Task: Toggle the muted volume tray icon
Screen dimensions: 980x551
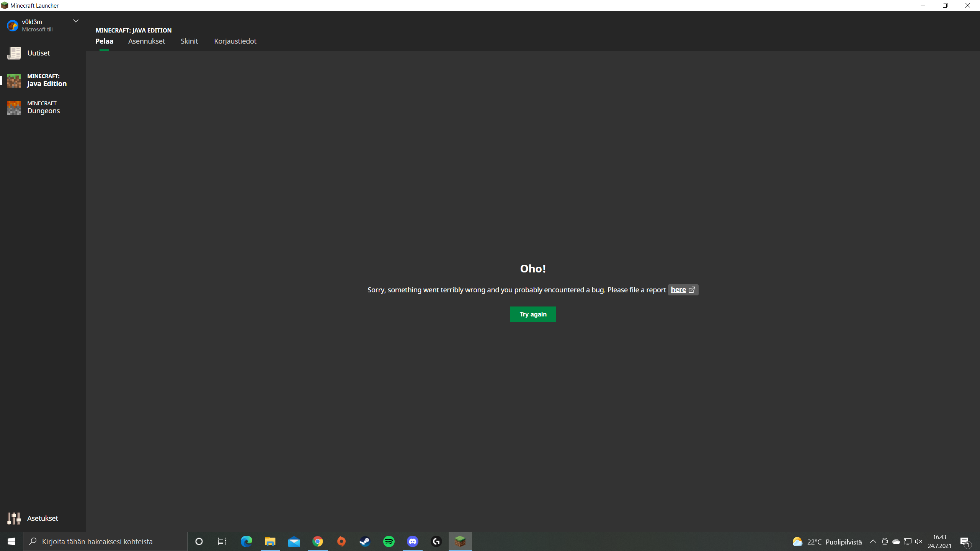Action: tap(919, 541)
